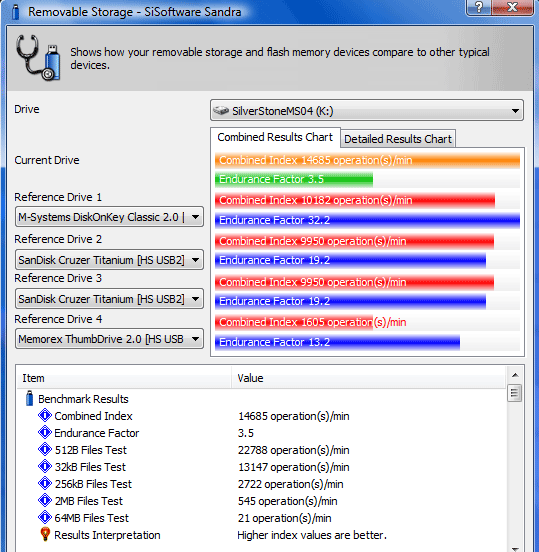Click the 256kB Files Test info icon
539x552 pixels.
45,483
